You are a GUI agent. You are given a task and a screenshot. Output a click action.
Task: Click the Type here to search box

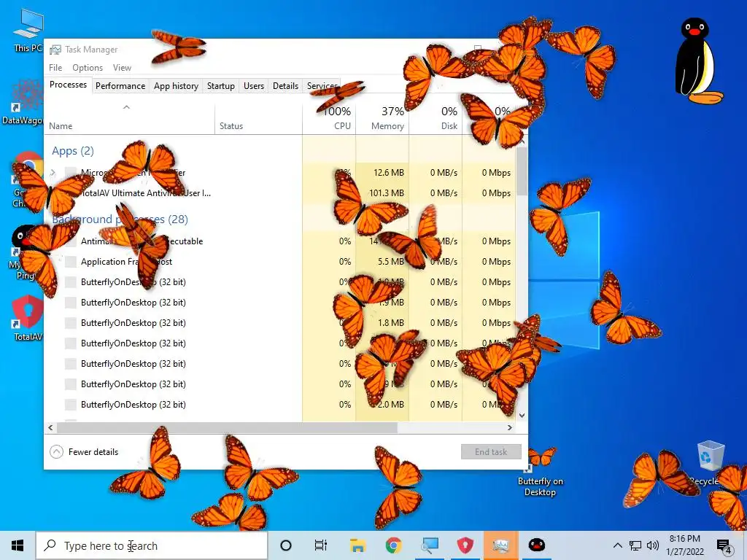pos(152,545)
